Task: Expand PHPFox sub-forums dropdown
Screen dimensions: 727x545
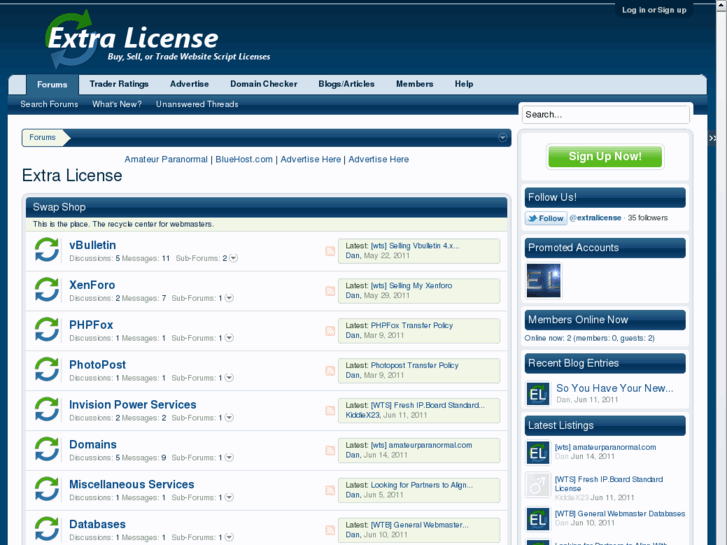Action: (x=229, y=338)
